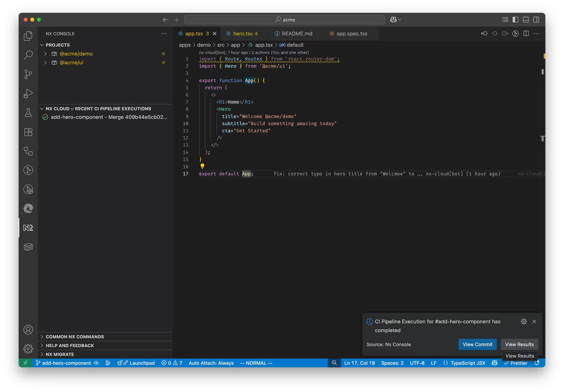Select the Search magnifier icon

(x=28, y=55)
